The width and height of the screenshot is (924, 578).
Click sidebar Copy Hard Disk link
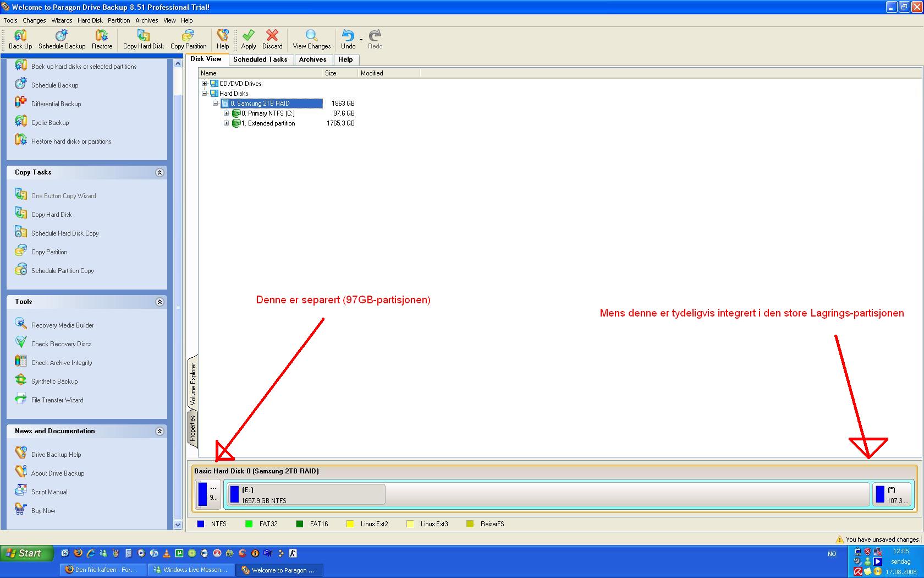[x=51, y=214]
